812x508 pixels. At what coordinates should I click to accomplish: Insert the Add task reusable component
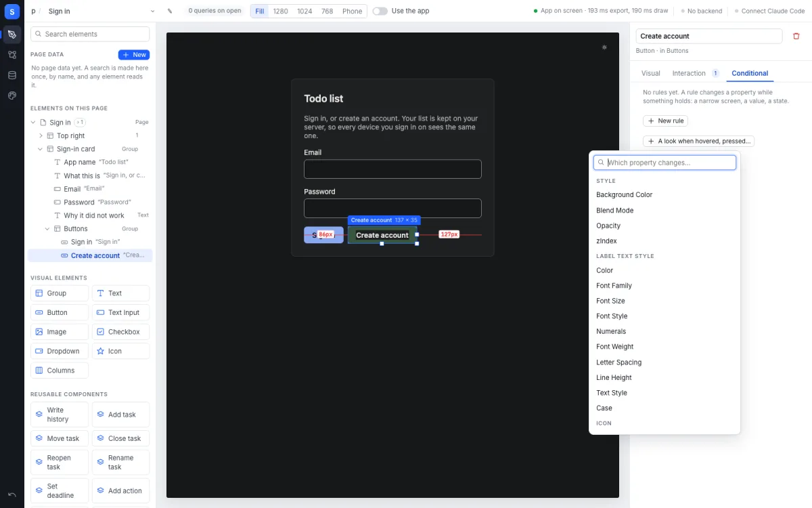click(x=120, y=415)
